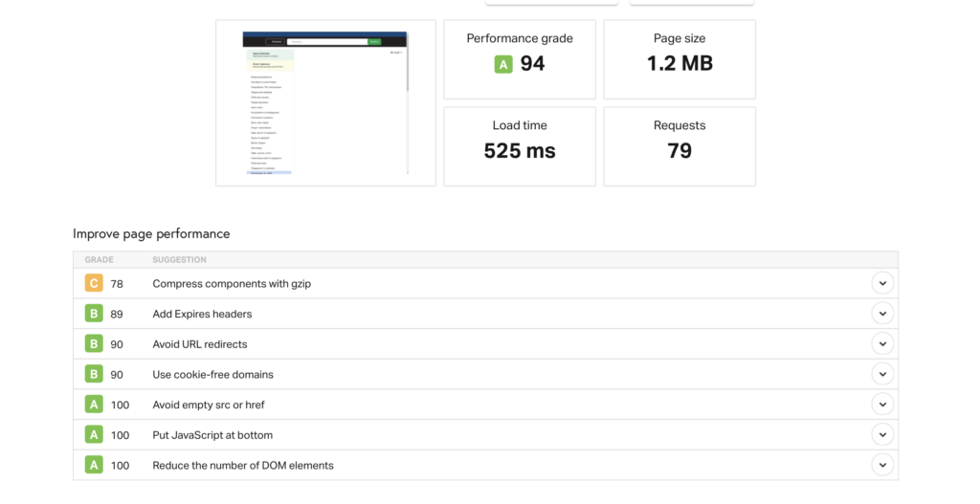Screen dimensions: 980x504
Task: Click the A grade badge beside Reduce DOM elements
Action: [x=94, y=466]
